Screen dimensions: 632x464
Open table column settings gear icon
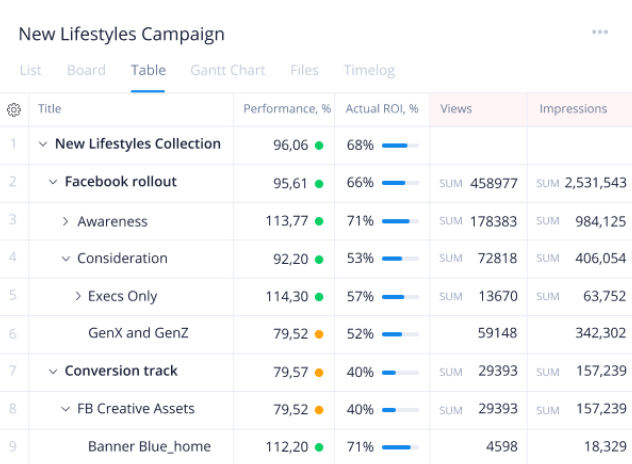pyautogui.click(x=14, y=110)
